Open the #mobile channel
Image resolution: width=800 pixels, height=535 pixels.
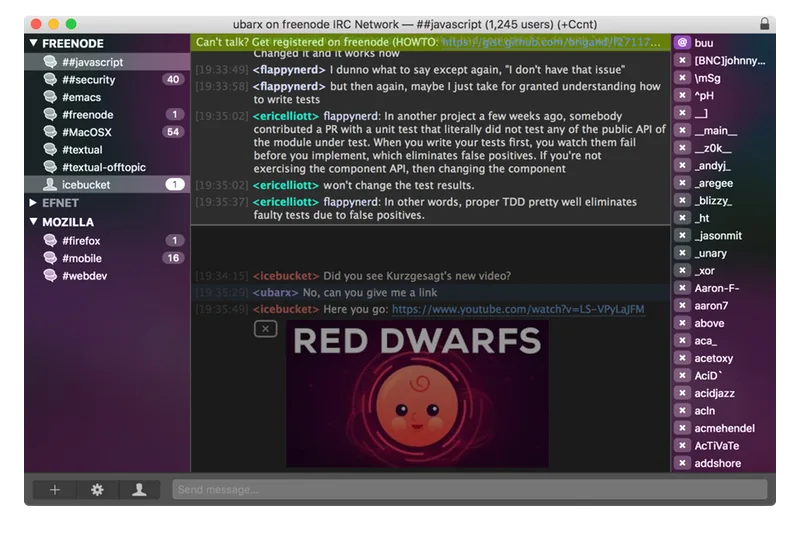(x=107, y=258)
